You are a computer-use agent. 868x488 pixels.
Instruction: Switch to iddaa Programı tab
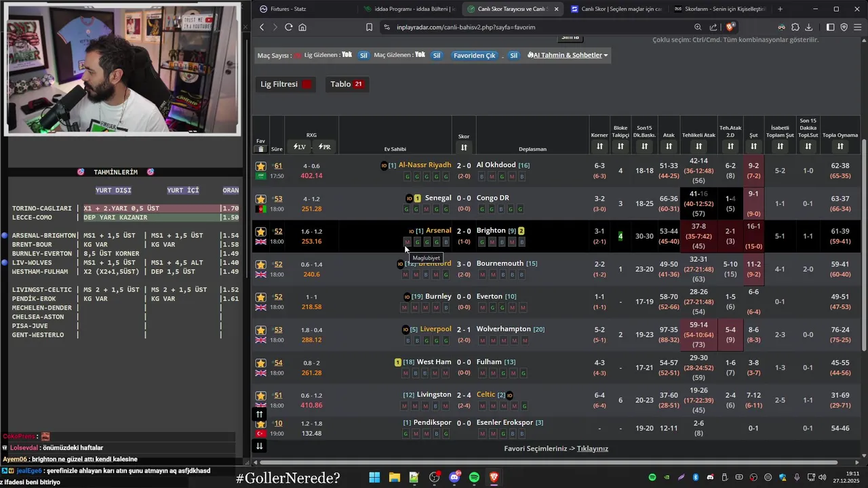click(411, 9)
